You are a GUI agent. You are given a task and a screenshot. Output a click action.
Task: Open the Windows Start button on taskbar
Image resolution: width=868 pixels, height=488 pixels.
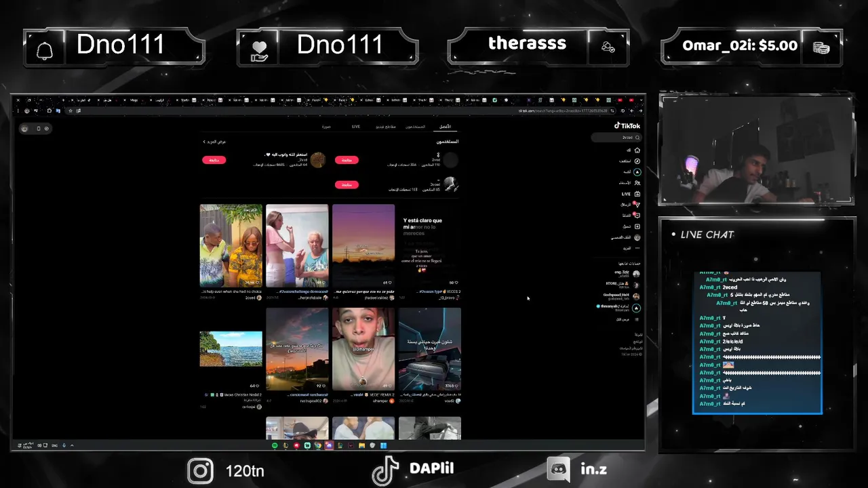pos(383,445)
